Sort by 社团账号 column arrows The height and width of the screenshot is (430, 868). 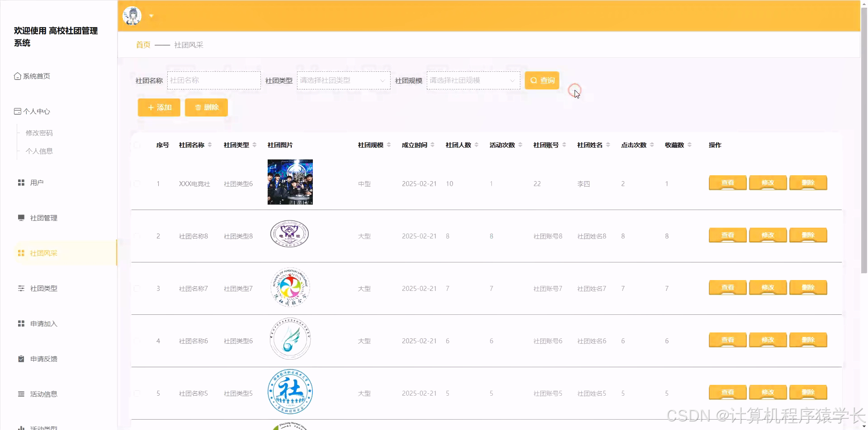[564, 145]
